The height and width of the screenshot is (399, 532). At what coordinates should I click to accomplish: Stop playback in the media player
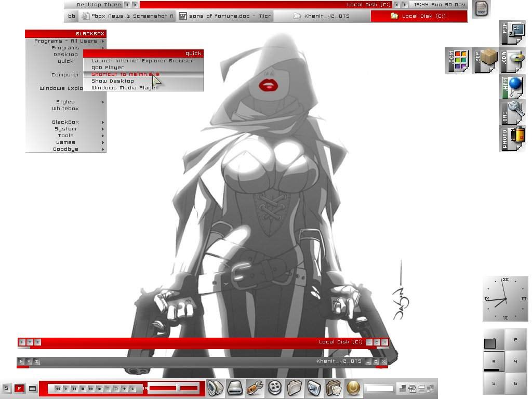click(x=83, y=389)
